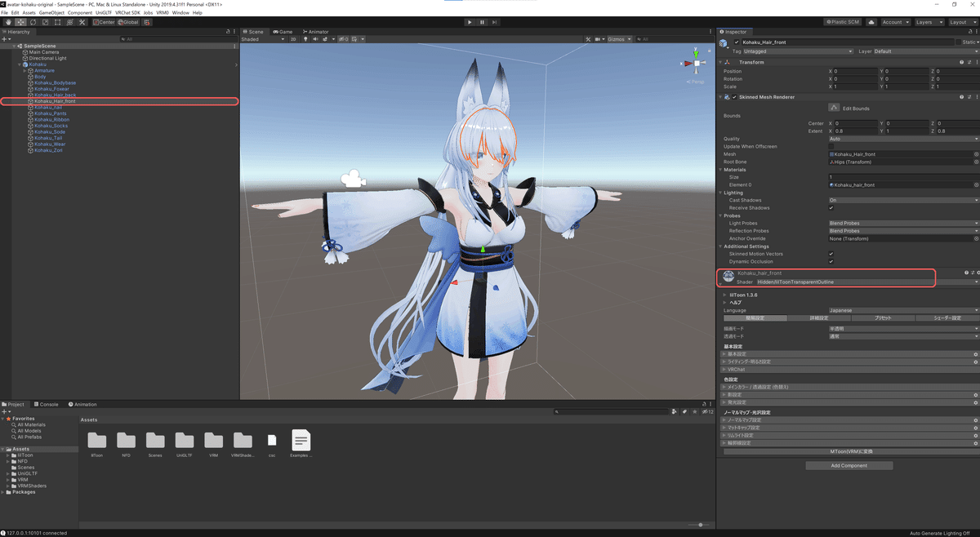Select the プリセット tab button
Screen dimensions: 980x537
pyautogui.click(x=882, y=318)
